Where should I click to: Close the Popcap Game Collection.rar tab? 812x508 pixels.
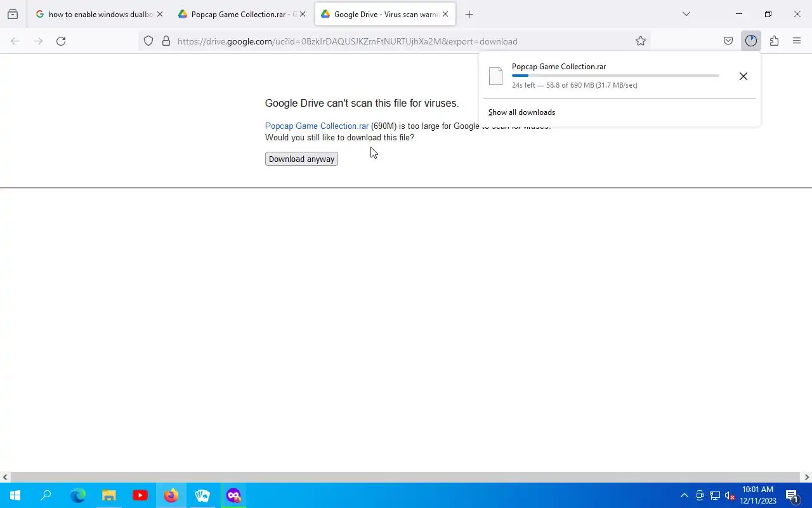[x=302, y=14]
